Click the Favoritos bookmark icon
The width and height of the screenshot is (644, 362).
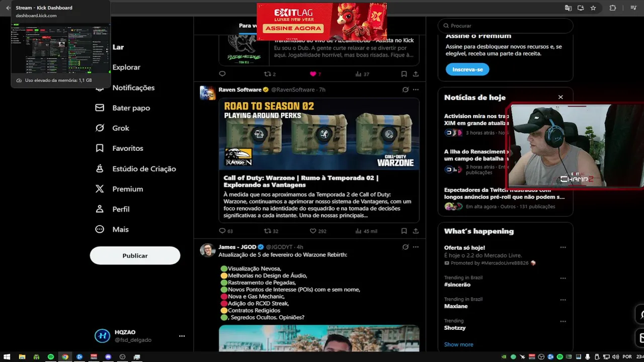pos(100,148)
